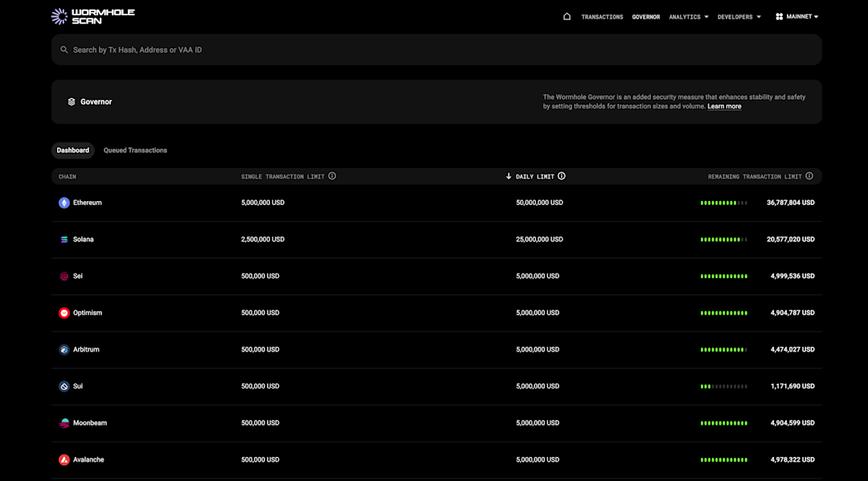The image size is (868, 481).
Task: Switch to the Queued Transactions tab
Action: [135, 150]
